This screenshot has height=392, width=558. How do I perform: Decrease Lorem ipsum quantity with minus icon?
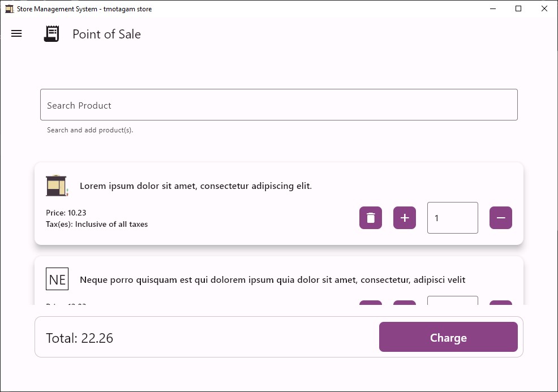click(x=501, y=218)
